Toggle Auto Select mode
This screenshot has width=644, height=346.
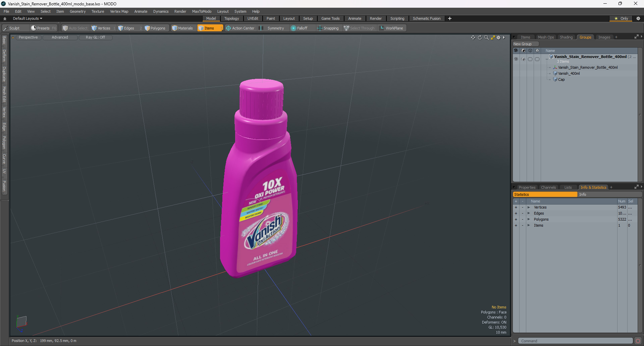[x=75, y=28]
